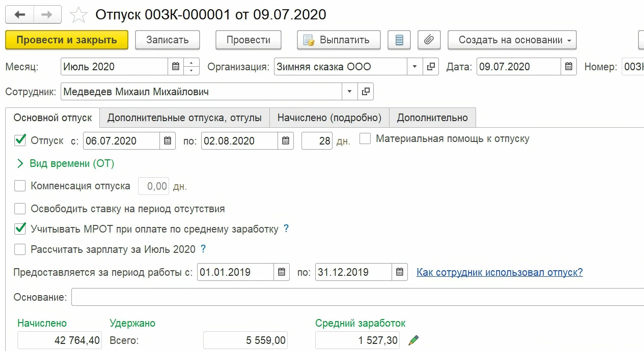Viewport: 644px width, 351px height.
Task: Open calendar for the Дата field
Action: (569, 66)
